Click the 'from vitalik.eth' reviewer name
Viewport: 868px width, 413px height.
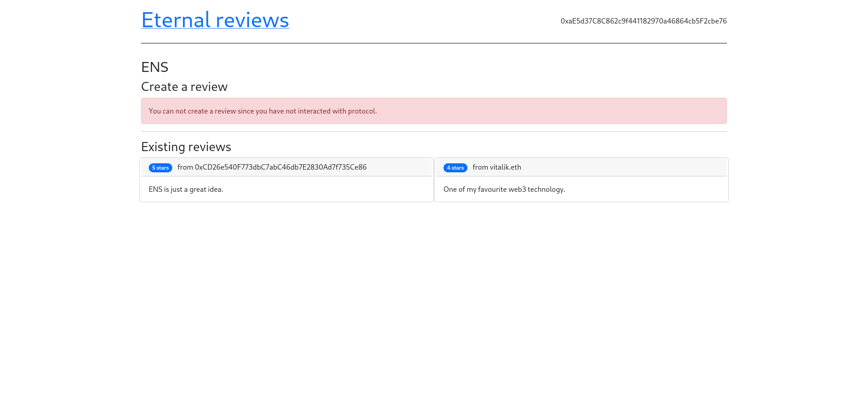tap(497, 167)
